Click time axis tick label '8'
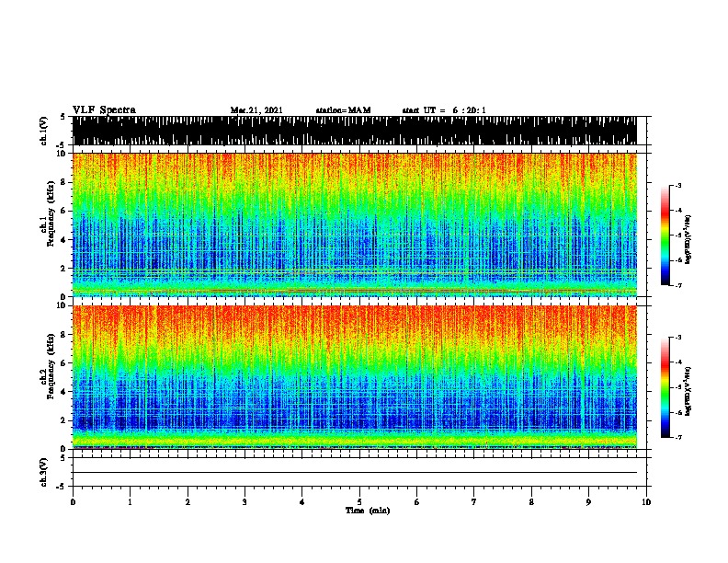Image resolution: width=728 pixels, height=563 pixels. (x=531, y=502)
